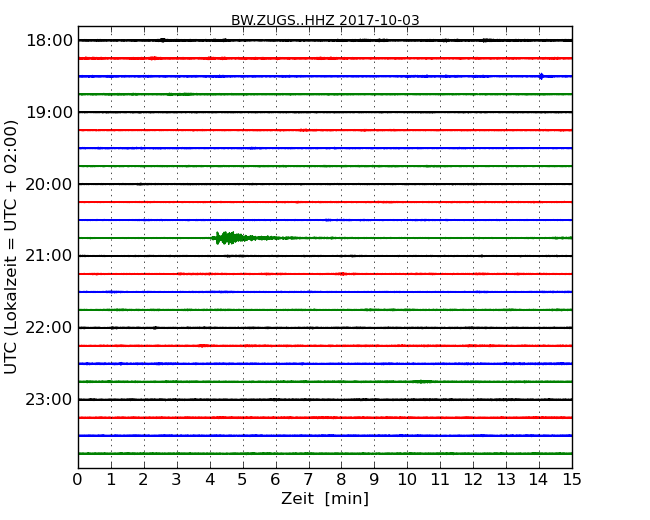Click x-axis tick label 2
This screenshot has height=520, width=650.
pos(143,480)
